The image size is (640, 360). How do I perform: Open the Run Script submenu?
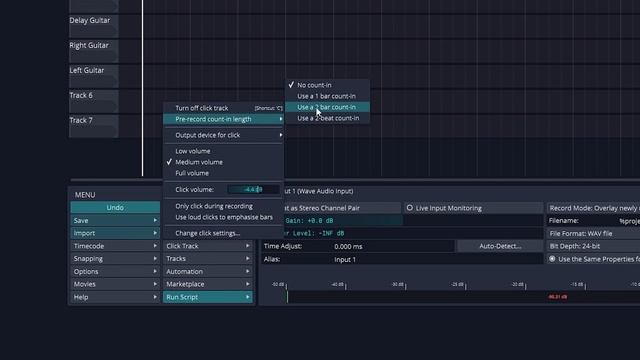(x=208, y=297)
